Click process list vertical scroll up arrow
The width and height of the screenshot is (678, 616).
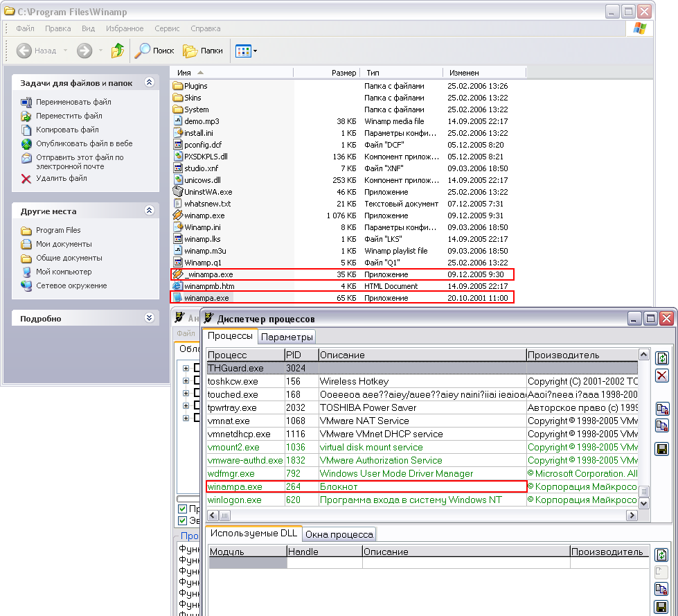click(x=643, y=355)
